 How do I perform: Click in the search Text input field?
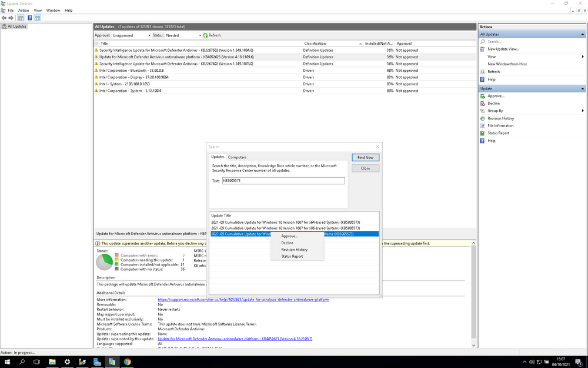(x=283, y=181)
